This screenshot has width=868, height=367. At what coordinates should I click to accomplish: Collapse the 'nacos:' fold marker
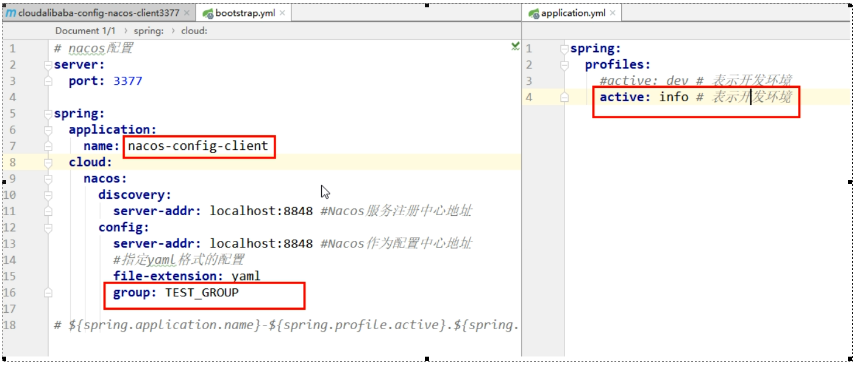(48, 179)
